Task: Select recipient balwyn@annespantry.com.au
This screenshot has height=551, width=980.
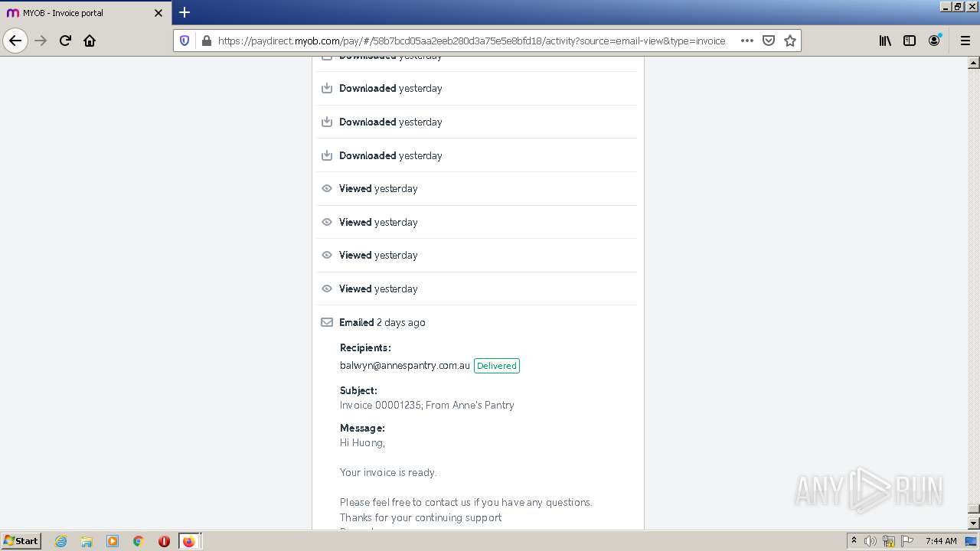Action: pyautogui.click(x=405, y=366)
